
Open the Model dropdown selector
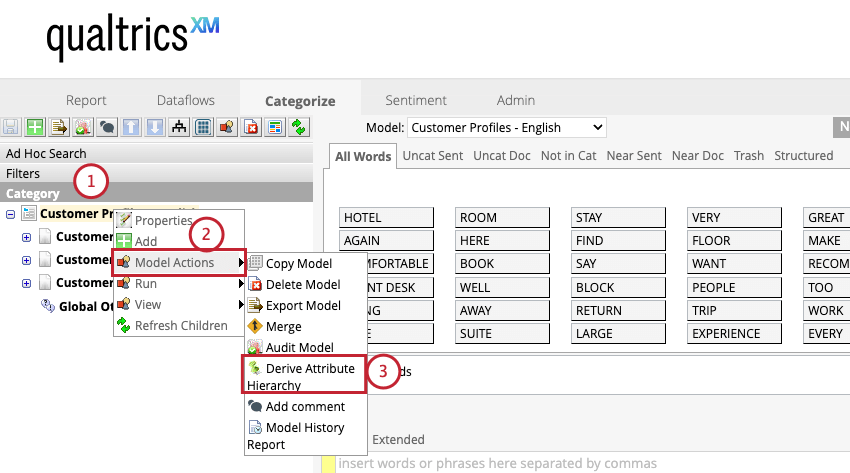(506, 127)
